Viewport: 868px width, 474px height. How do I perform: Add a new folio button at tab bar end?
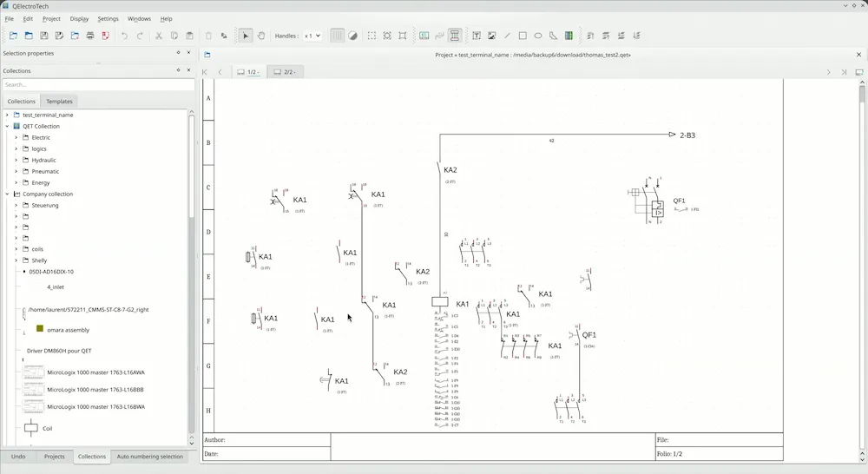859,72
